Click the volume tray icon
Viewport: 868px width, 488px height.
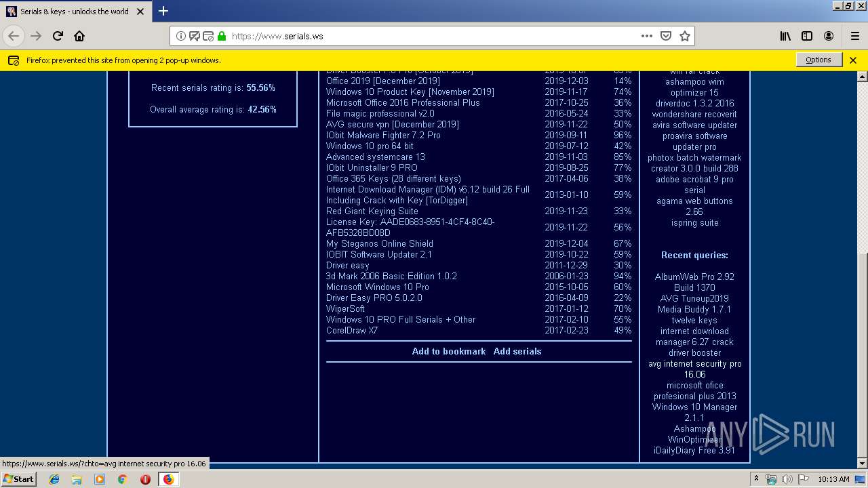(x=787, y=479)
